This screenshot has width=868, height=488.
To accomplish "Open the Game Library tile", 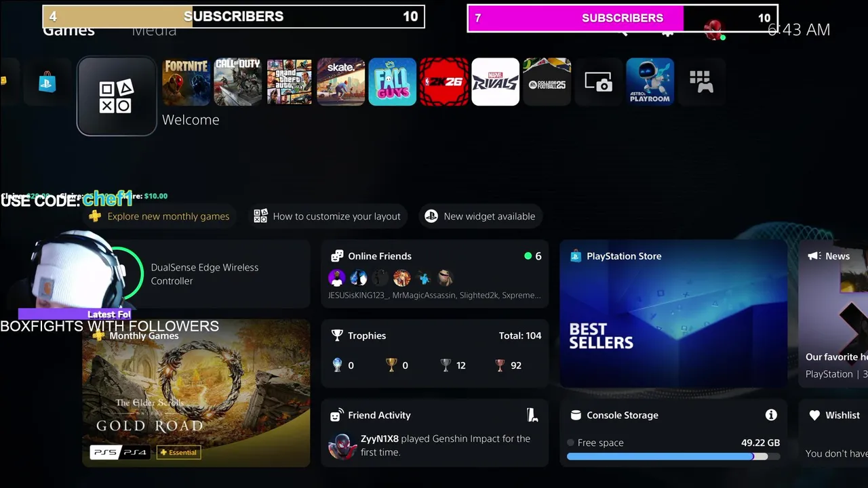I will tap(702, 82).
